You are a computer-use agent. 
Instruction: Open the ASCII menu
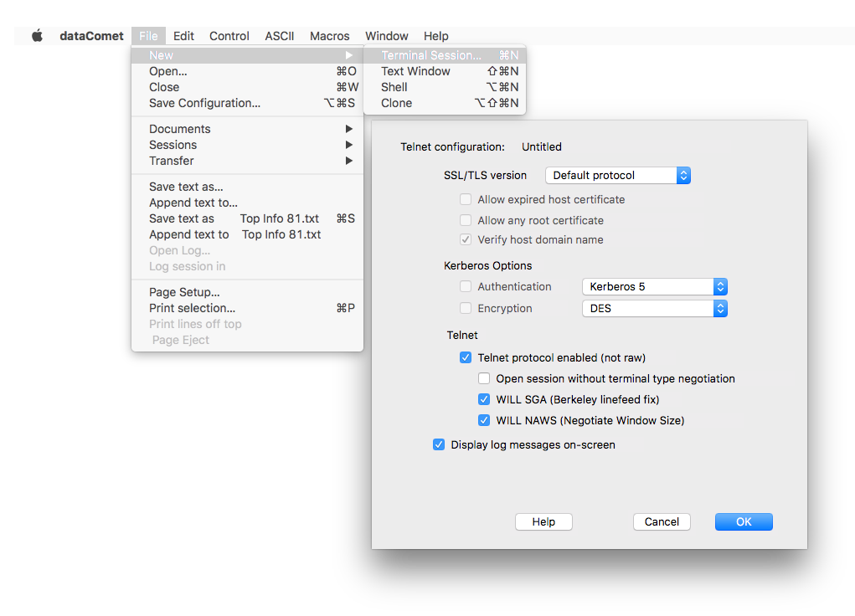point(280,36)
